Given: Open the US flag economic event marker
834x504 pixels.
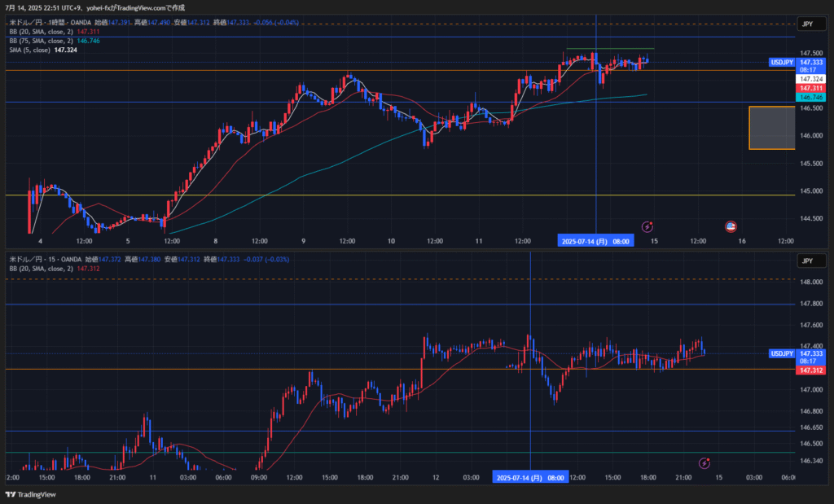Looking at the screenshot, I should (731, 226).
